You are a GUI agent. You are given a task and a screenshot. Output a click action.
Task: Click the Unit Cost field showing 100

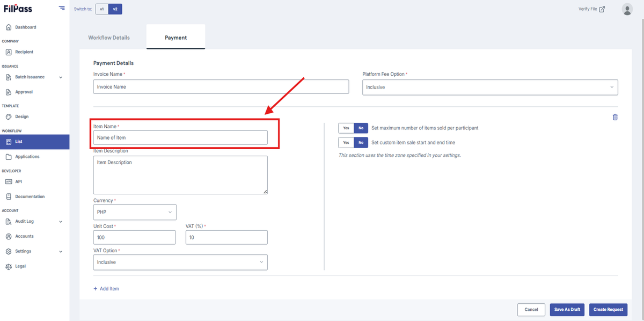pyautogui.click(x=135, y=237)
